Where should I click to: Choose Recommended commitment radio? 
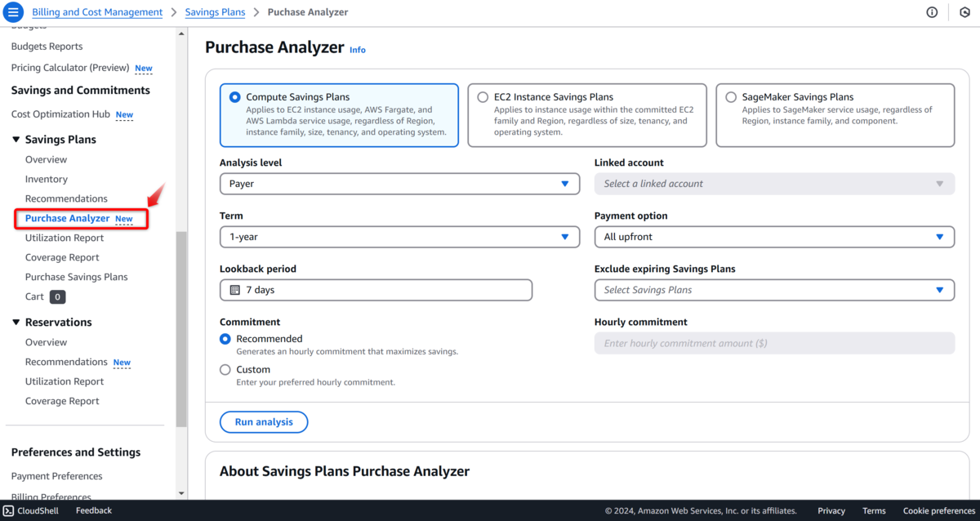tap(225, 339)
